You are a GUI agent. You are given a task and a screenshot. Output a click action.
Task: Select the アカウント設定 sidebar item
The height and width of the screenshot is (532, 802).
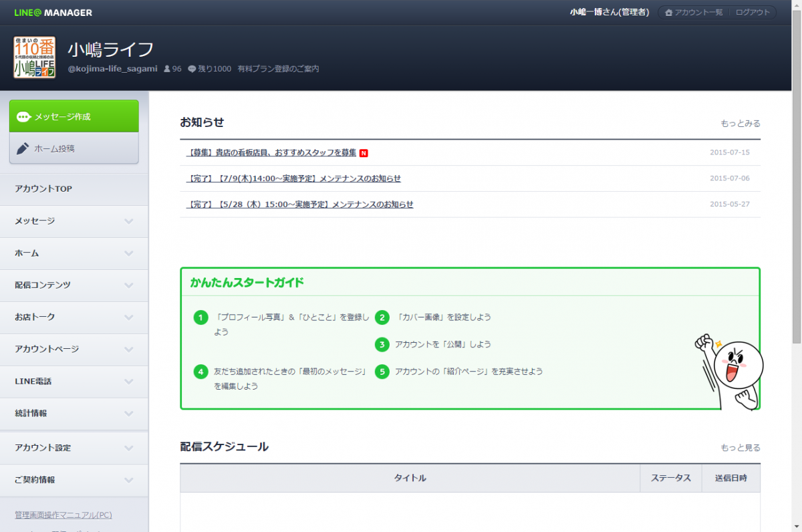coord(74,448)
